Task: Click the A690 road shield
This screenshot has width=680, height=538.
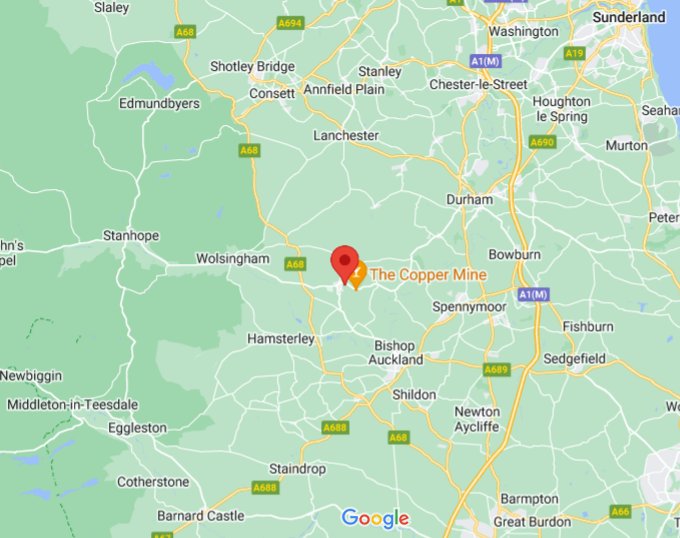Action: 543,142
